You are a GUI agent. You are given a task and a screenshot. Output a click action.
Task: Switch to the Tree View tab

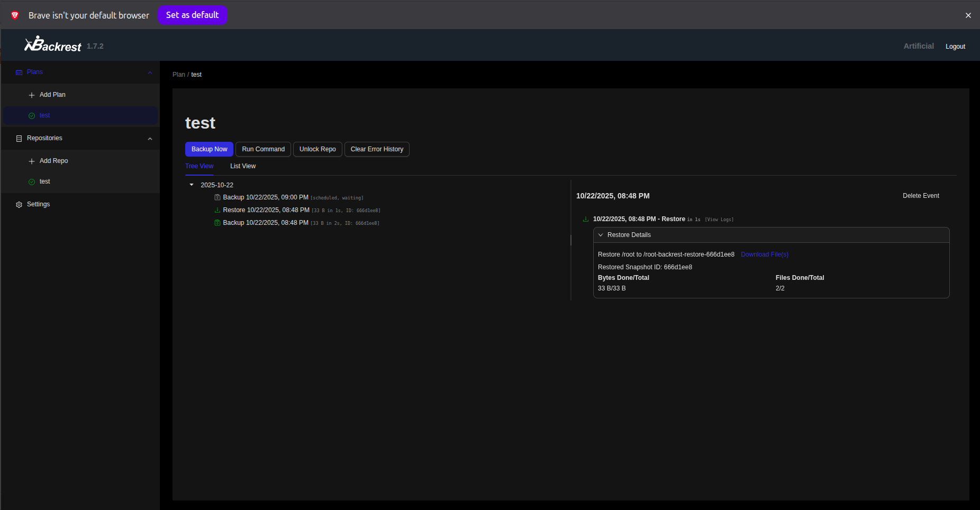pyautogui.click(x=199, y=166)
